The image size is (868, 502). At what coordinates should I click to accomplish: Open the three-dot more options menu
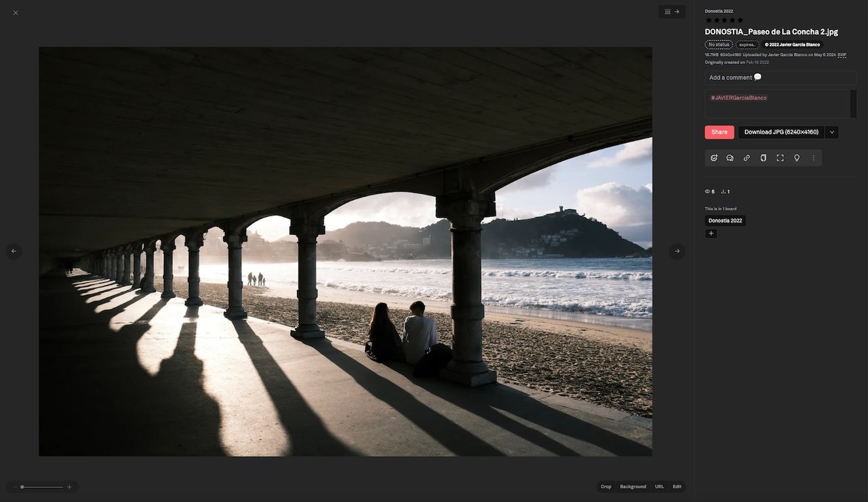point(813,158)
